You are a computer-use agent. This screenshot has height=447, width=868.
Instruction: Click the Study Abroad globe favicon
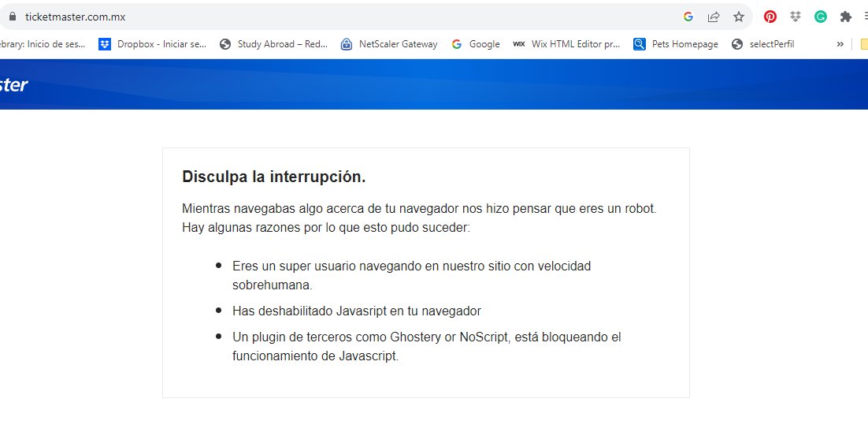tap(225, 44)
